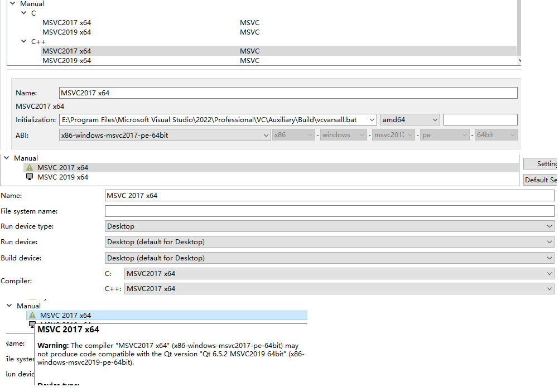The width and height of the screenshot is (559, 392).
Task: Open C compiler MSVC2017 x64 dropdown
Action: pyautogui.click(x=339, y=274)
